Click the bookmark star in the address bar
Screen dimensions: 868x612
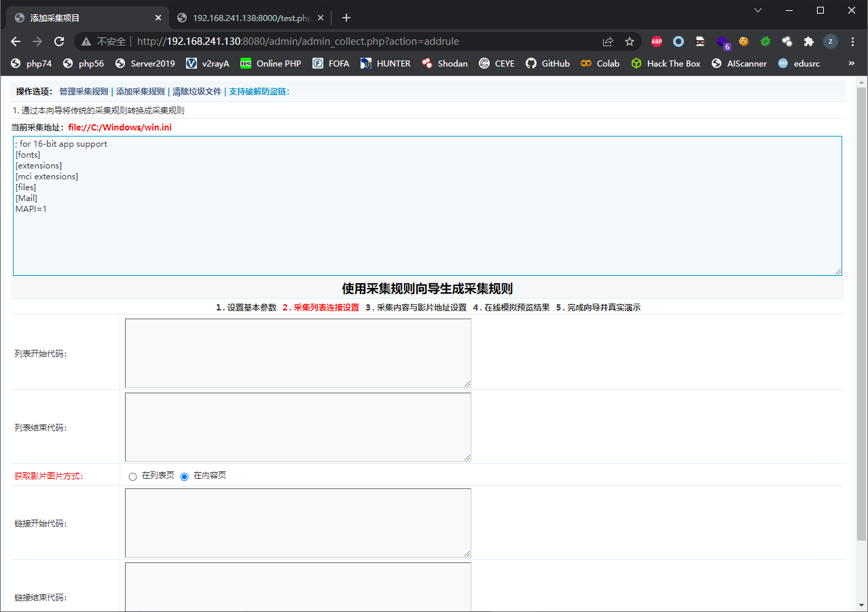tap(629, 41)
